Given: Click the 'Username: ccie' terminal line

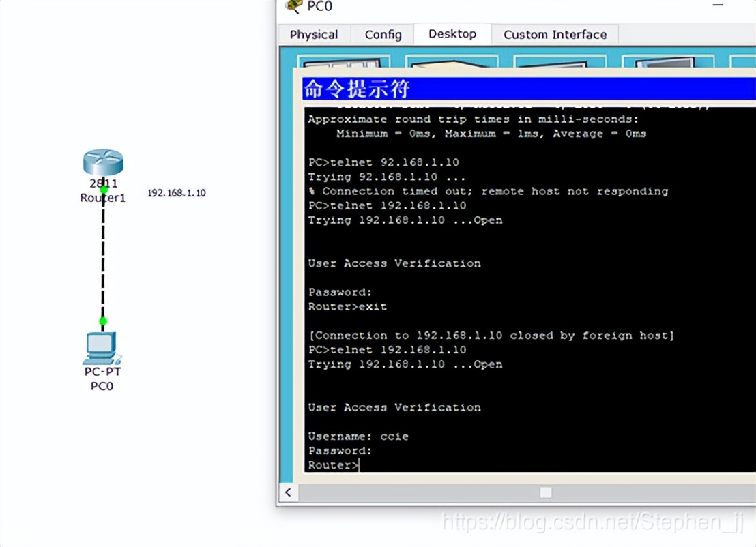Looking at the screenshot, I should 358,436.
